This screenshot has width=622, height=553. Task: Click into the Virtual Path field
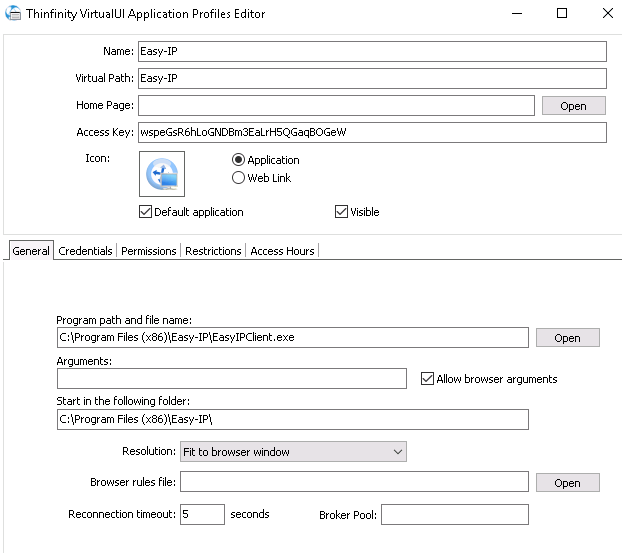click(372, 79)
